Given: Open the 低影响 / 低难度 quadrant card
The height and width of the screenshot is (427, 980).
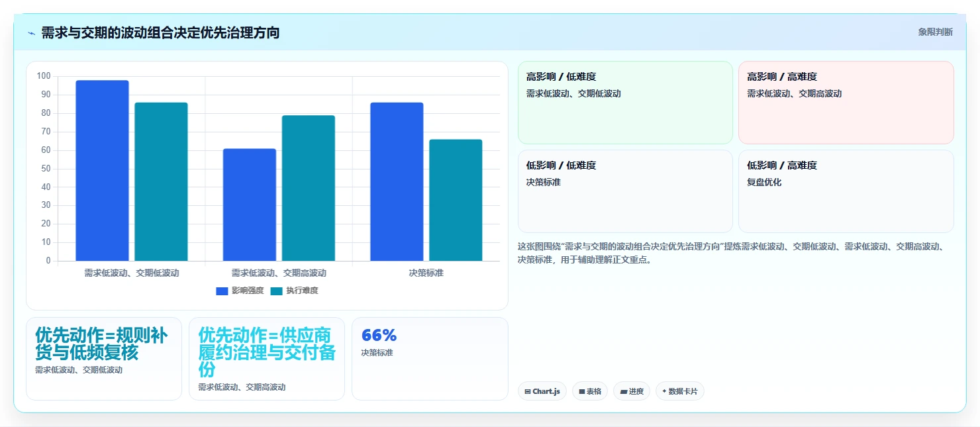Looking at the screenshot, I should (x=625, y=191).
